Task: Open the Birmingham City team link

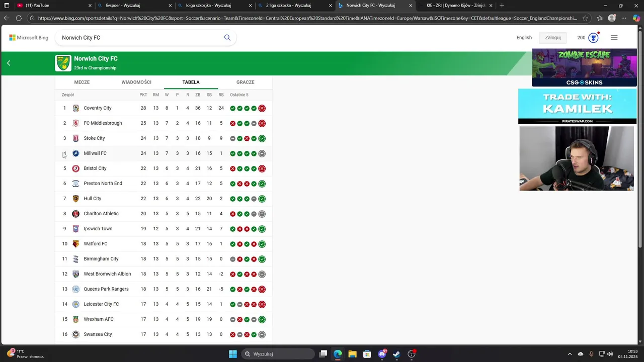Action: [x=101, y=259]
